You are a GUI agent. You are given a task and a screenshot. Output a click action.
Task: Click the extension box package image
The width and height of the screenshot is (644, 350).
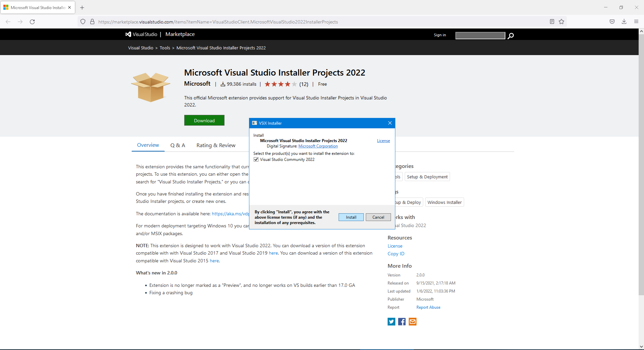(x=151, y=87)
